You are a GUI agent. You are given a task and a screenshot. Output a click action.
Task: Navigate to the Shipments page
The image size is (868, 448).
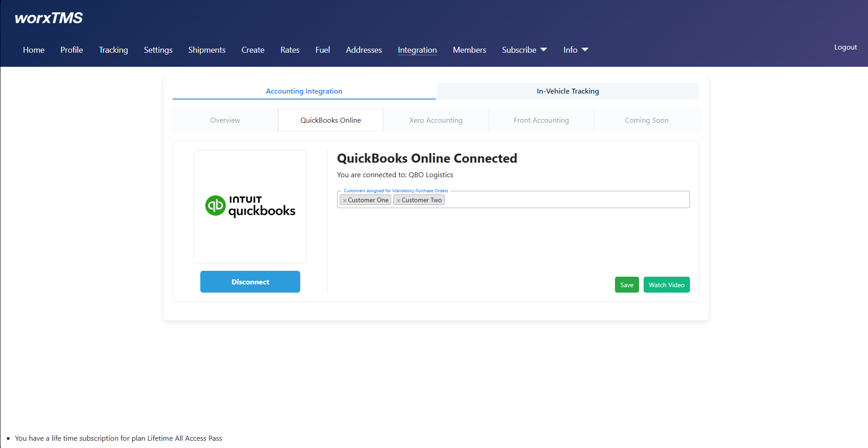coord(207,50)
